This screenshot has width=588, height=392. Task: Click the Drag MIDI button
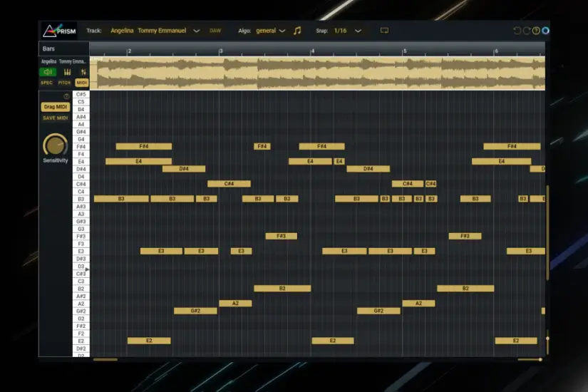click(56, 107)
